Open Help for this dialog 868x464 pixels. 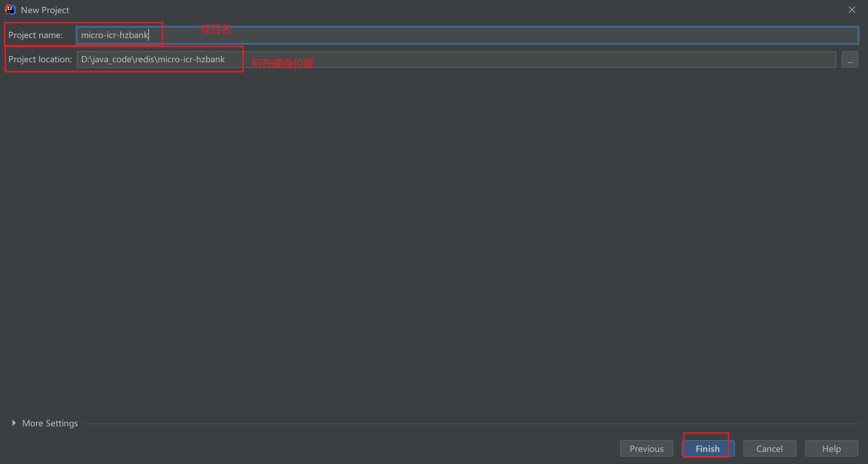click(831, 448)
